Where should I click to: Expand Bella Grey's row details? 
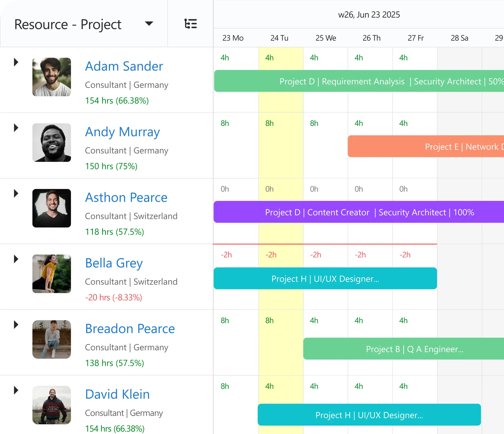[x=16, y=259]
